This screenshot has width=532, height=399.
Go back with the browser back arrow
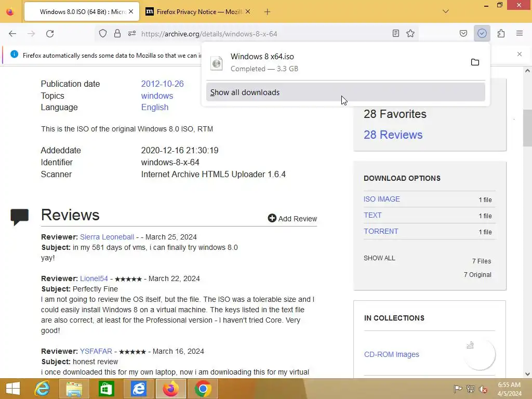pos(12,34)
